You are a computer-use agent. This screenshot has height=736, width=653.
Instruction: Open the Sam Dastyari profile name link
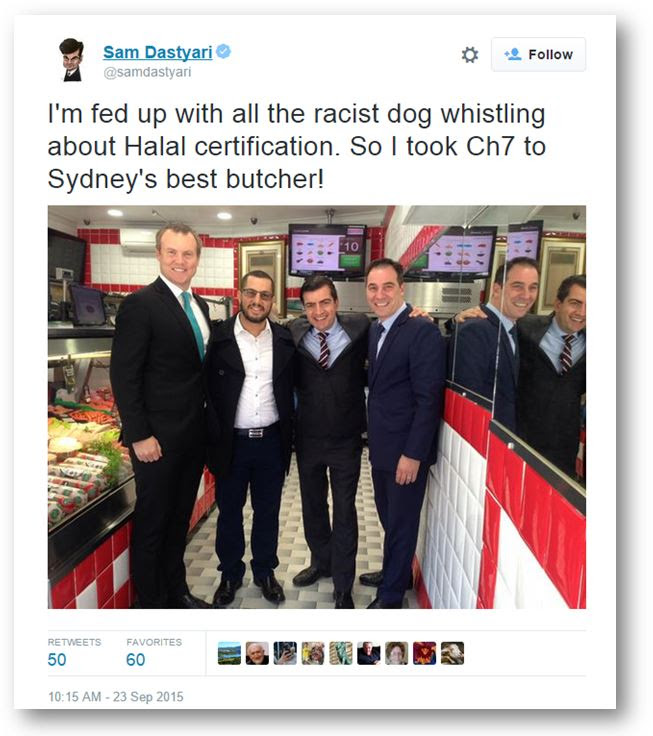click(x=158, y=52)
